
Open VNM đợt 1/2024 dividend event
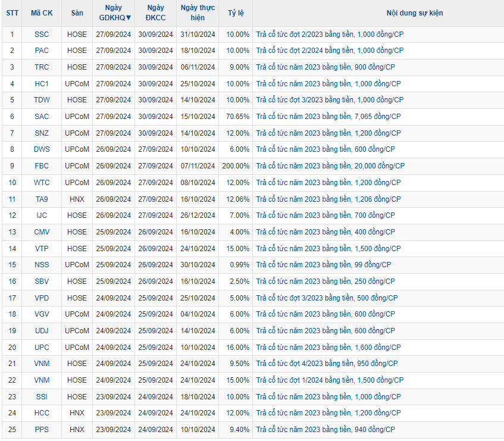click(328, 380)
